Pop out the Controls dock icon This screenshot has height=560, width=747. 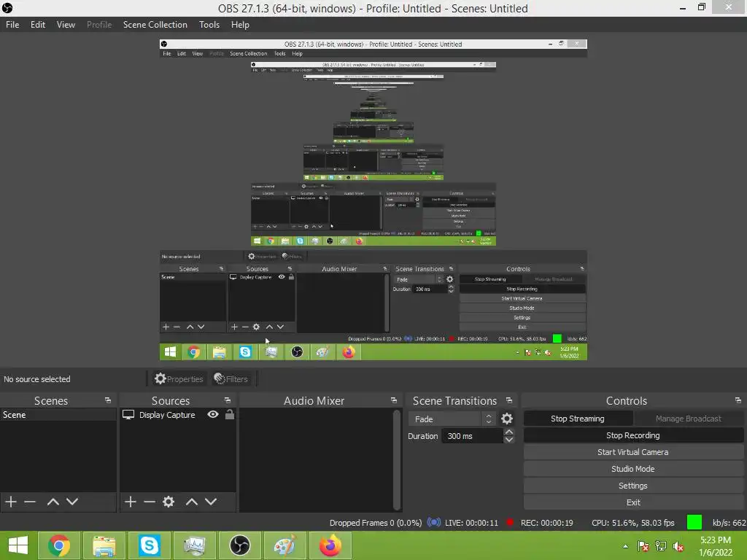click(x=738, y=400)
